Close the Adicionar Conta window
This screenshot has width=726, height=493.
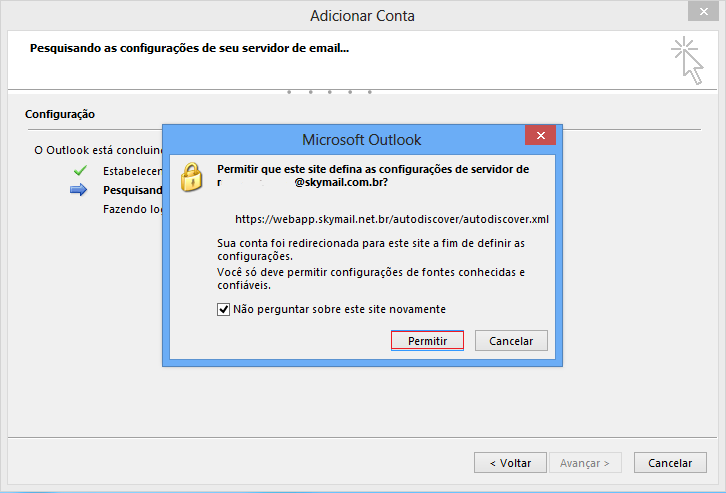click(x=703, y=12)
